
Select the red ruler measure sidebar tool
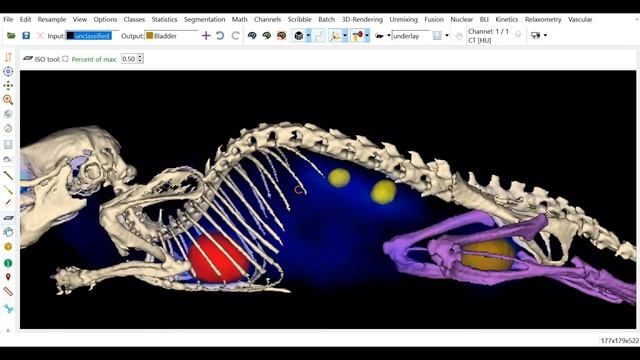(8, 291)
